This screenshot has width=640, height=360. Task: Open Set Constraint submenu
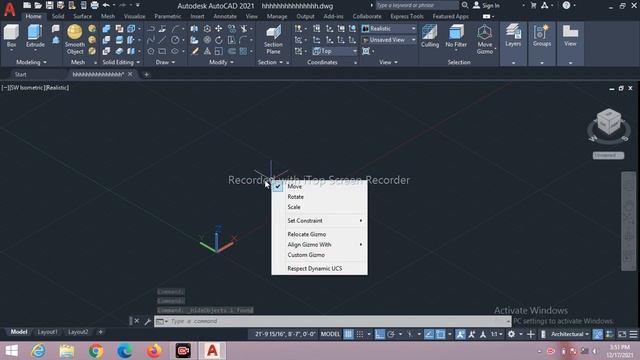(320, 221)
